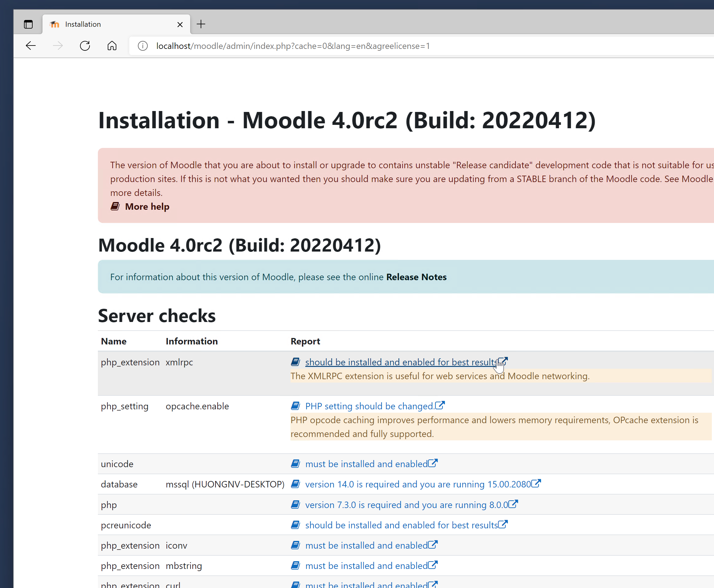Click external link icon in unicode row
Image resolution: width=714 pixels, height=588 pixels.
433,463
